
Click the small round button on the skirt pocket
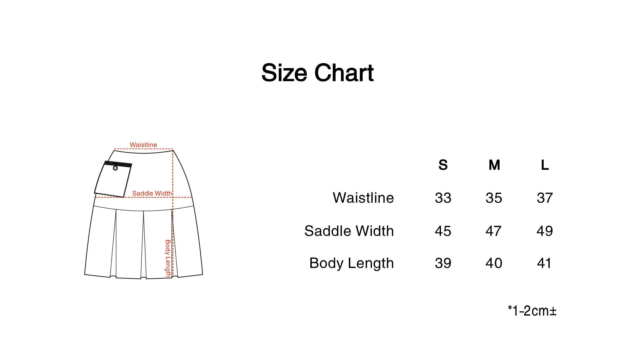coord(115,168)
